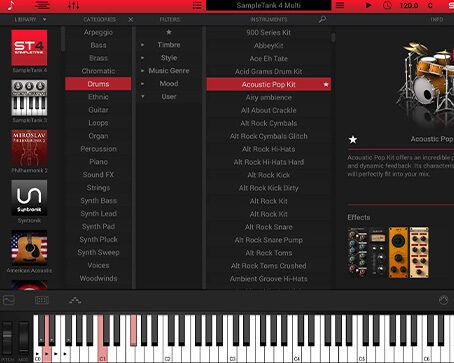Choose the Woodwinds category
This screenshot has height=363, width=454.
tap(98, 278)
